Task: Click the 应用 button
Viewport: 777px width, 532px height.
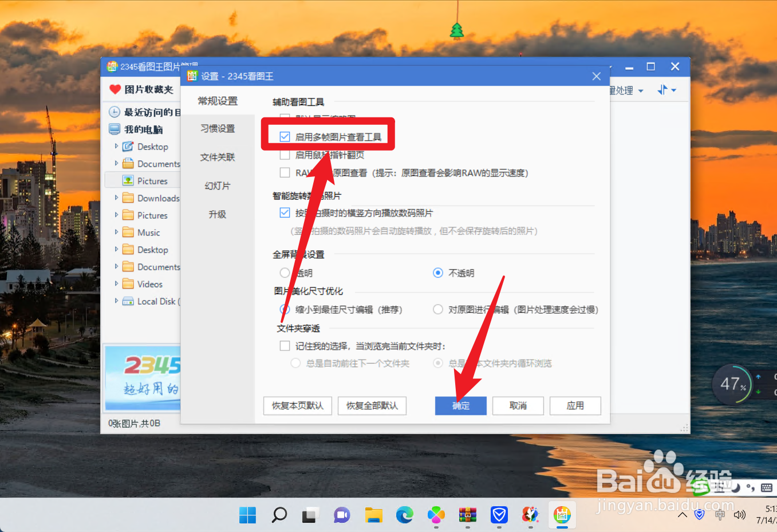Action: 575,405
